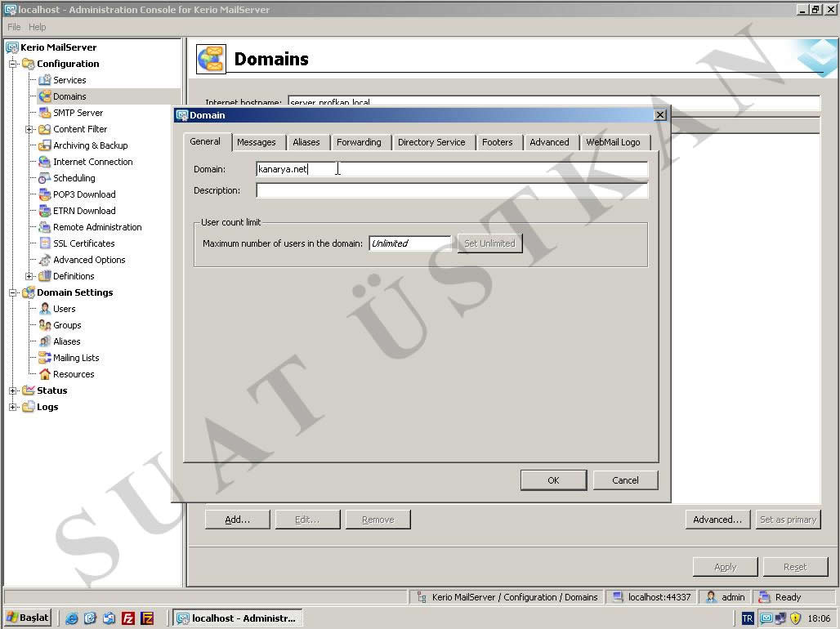Click the Remote Administration icon
This screenshot has width=840, height=629.
[45, 227]
